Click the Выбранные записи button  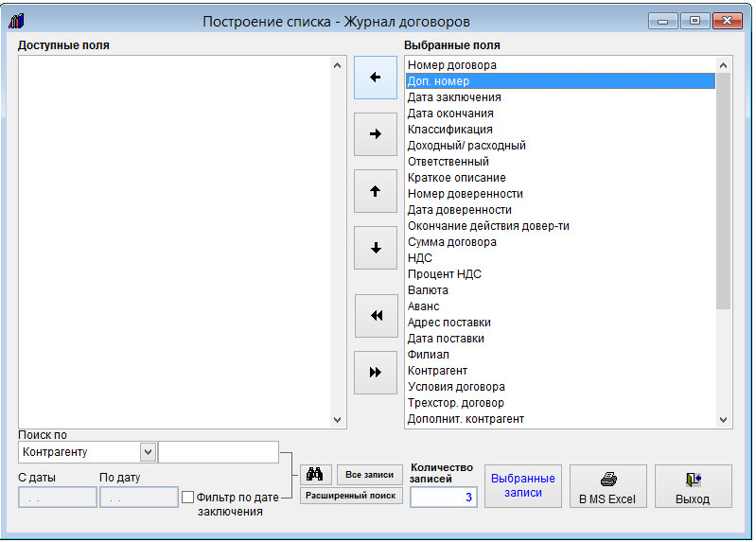tap(523, 486)
